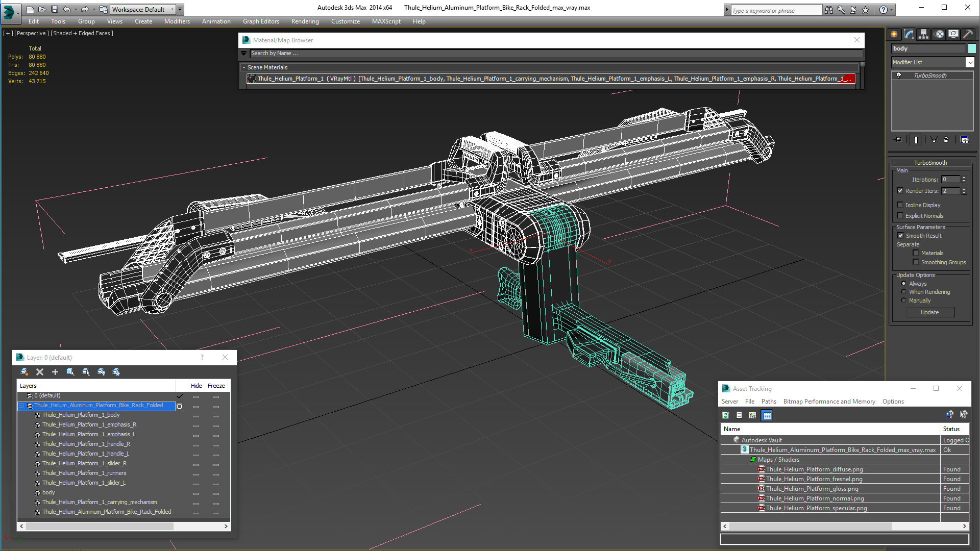Screen dimensions: 980x551
Task: Freeze or unfreeze all layers icon
Action: coord(116,372)
